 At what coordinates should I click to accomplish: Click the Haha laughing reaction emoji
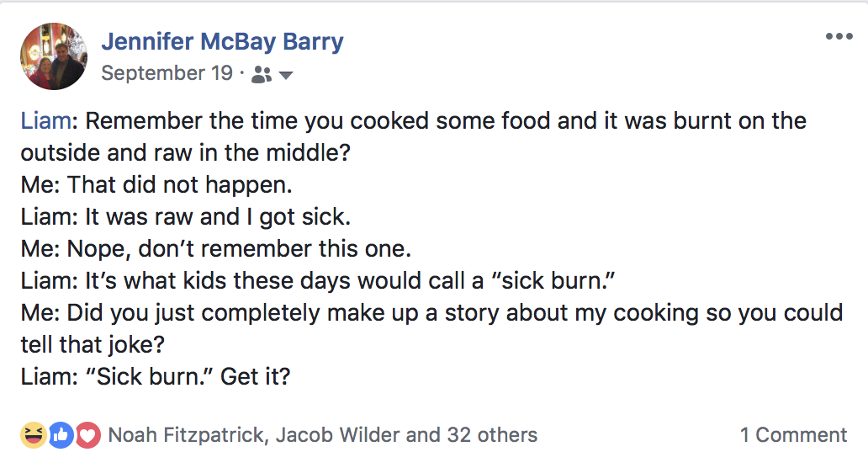[x=33, y=435]
